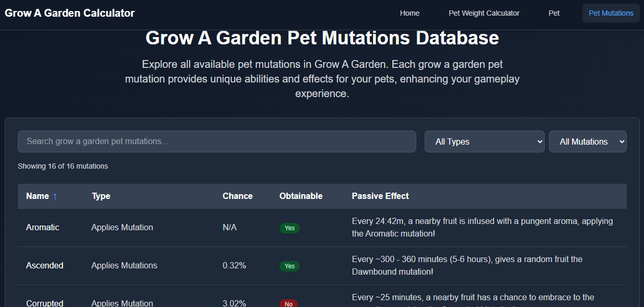
Task: Sort the table by Chance column
Action: (237, 196)
